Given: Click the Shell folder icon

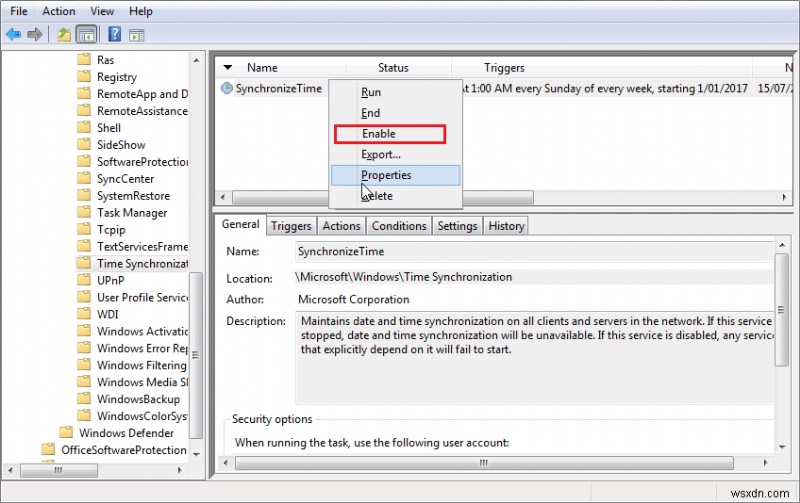Looking at the screenshot, I should point(84,128).
